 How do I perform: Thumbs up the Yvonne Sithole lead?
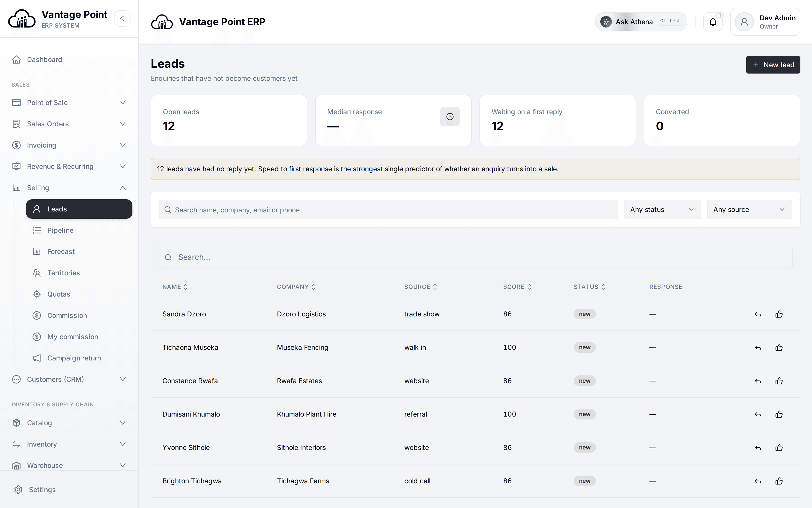(779, 448)
